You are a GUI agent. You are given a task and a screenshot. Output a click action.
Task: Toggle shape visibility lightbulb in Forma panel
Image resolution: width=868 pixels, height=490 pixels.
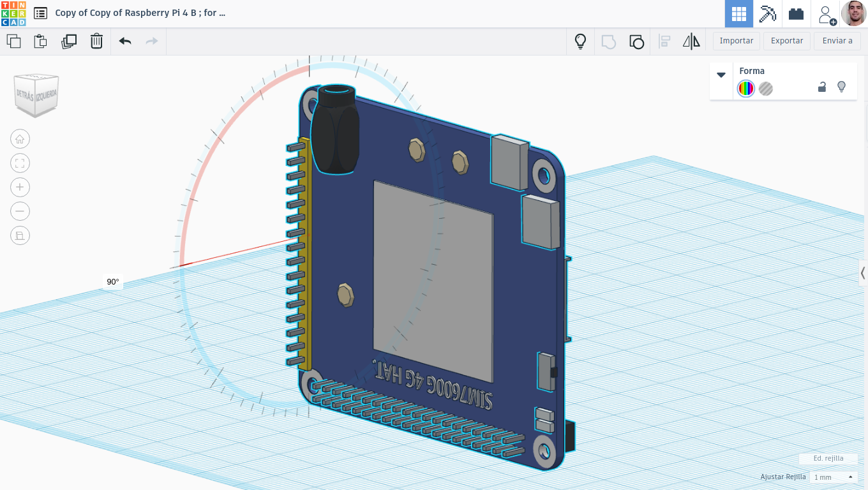point(841,87)
